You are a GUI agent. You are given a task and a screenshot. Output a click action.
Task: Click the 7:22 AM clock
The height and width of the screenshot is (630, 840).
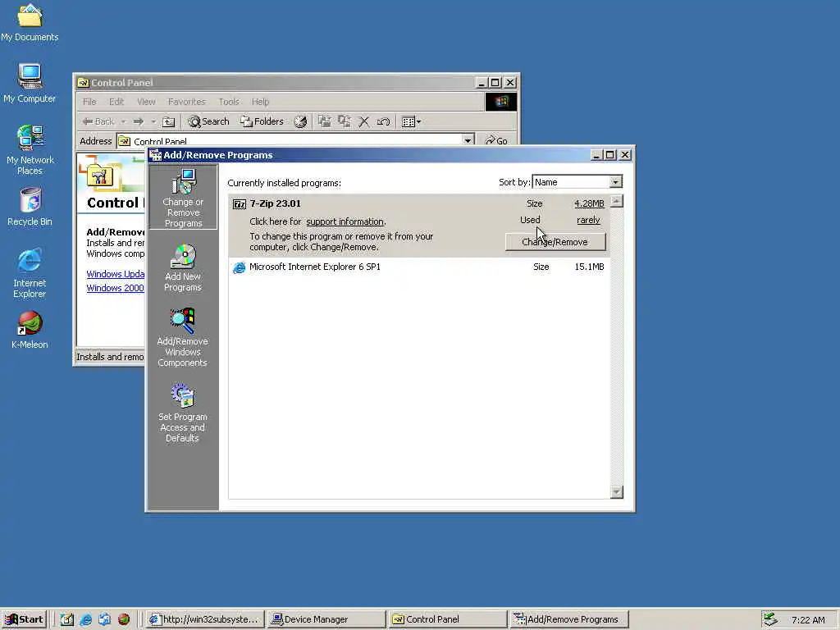click(x=808, y=620)
